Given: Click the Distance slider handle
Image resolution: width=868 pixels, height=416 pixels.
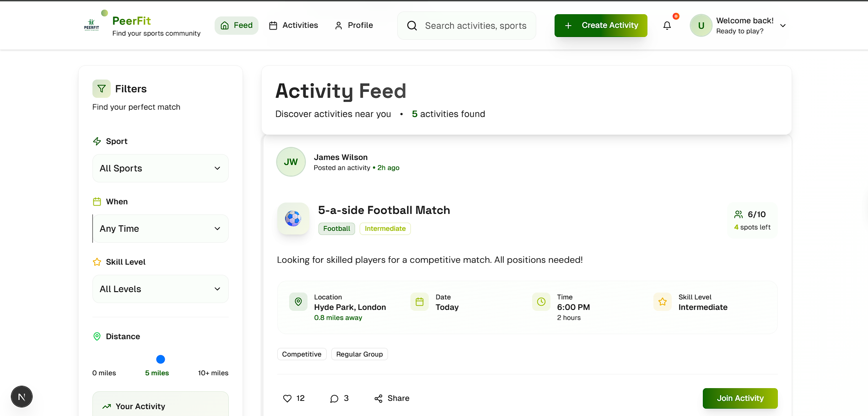Looking at the screenshot, I should tap(161, 359).
